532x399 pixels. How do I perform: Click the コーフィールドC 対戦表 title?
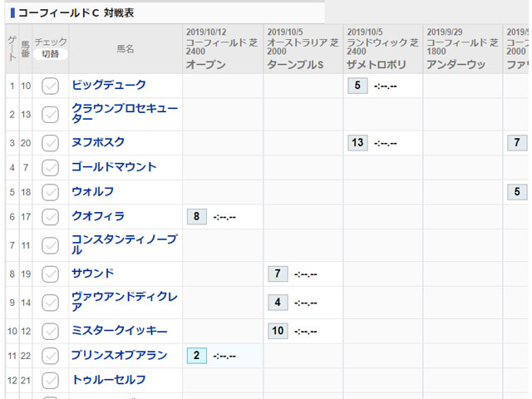click(76, 13)
